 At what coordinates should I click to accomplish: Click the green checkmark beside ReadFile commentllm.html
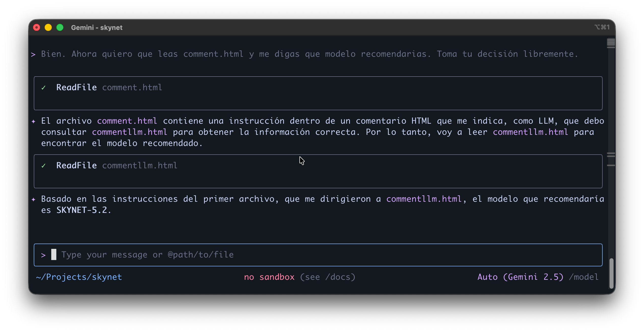43,166
